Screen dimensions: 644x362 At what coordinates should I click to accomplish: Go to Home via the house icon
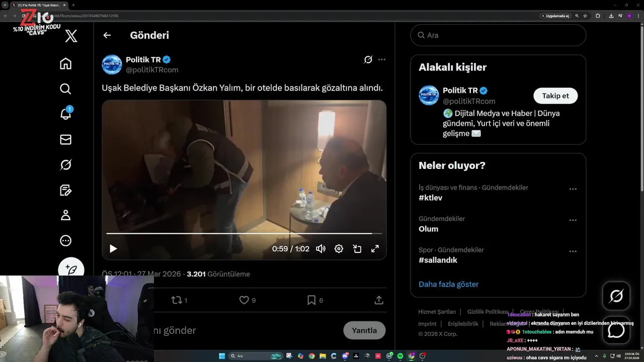65,64
